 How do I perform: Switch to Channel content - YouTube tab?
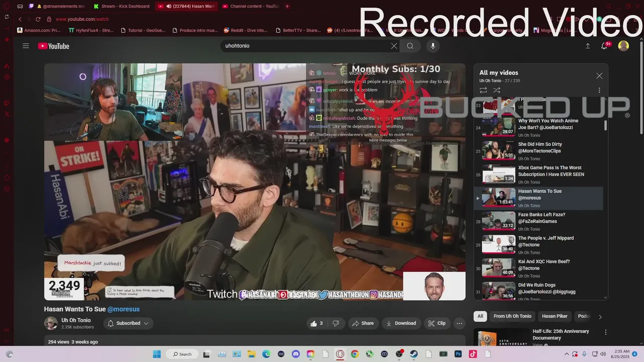[250, 7]
